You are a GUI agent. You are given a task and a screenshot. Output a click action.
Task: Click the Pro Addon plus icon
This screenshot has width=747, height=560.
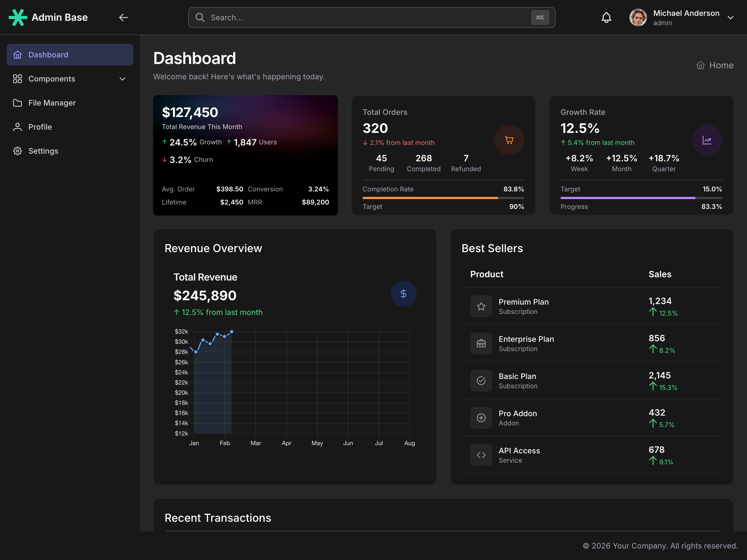tap(481, 418)
